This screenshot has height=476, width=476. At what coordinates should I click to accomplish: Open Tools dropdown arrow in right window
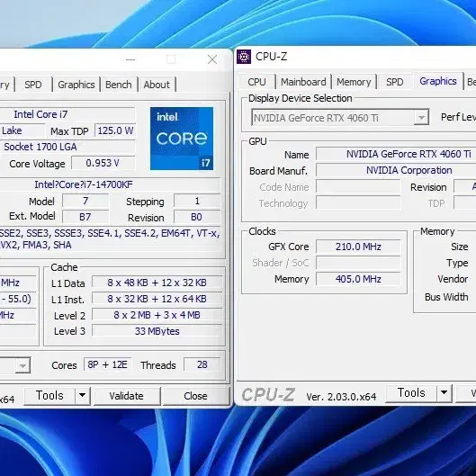445,393
